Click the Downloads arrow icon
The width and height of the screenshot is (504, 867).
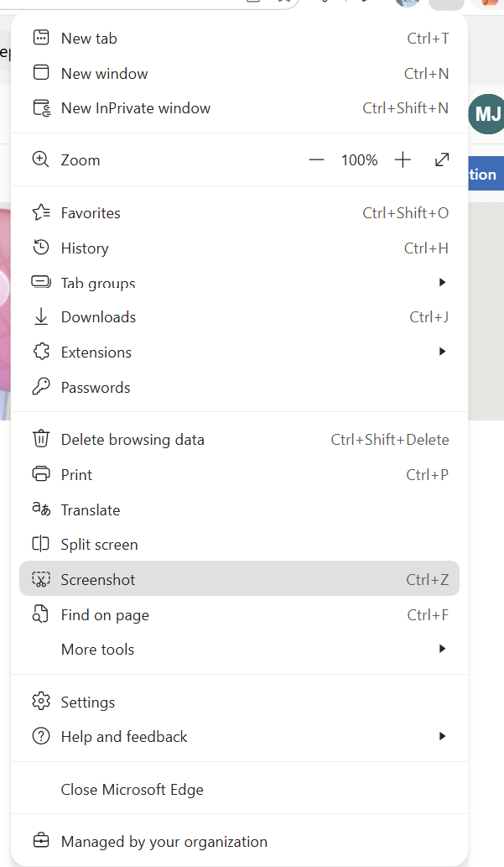tap(41, 316)
